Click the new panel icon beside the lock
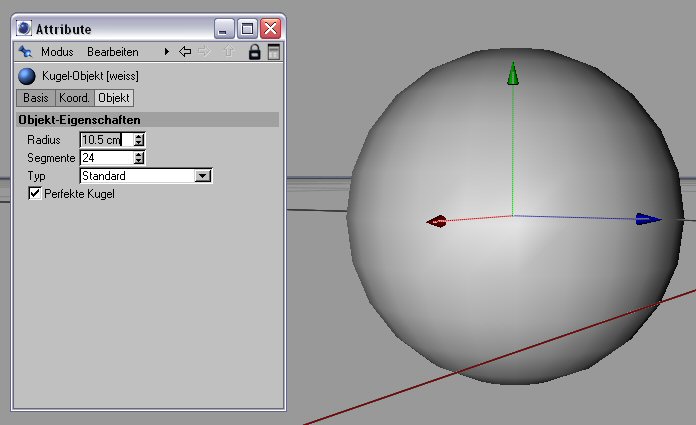 pyautogui.click(x=273, y=51)
